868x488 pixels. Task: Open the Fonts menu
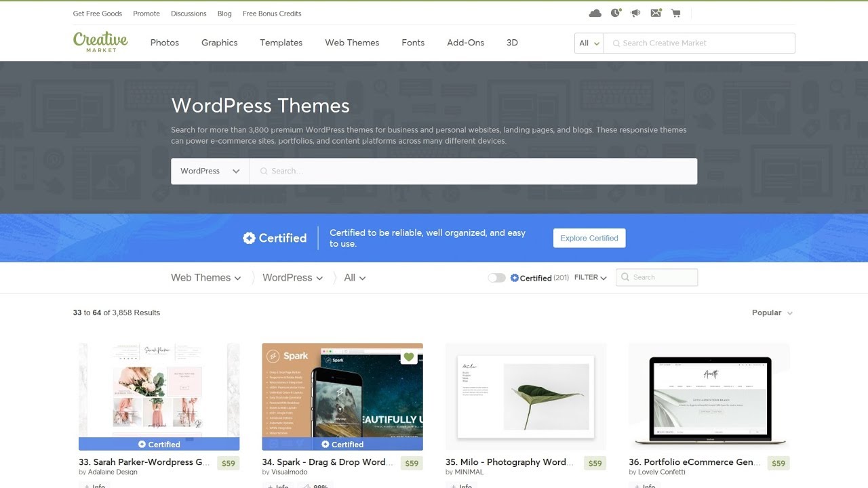point(413,43)
